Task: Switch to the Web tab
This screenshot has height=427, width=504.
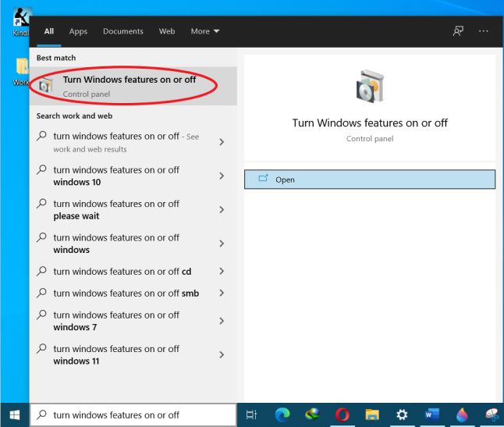Action: tap(167, 31)
